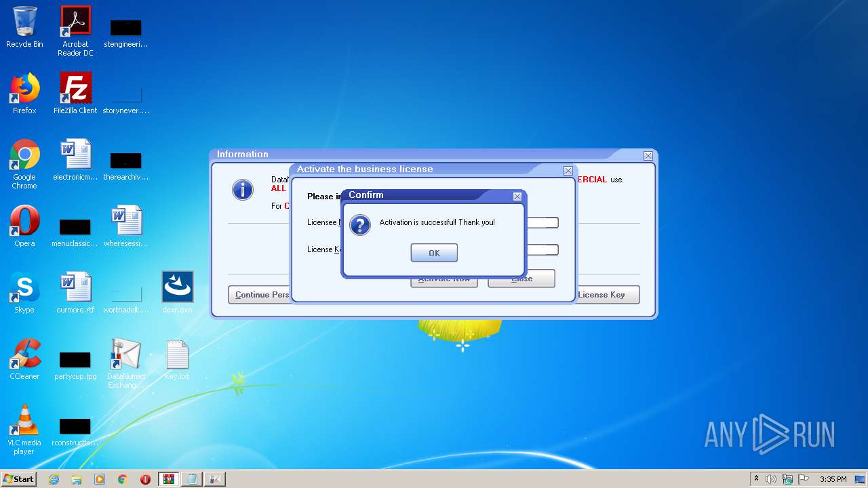Select Firefox desktop icon
The image size is (868, 488).
24,94
